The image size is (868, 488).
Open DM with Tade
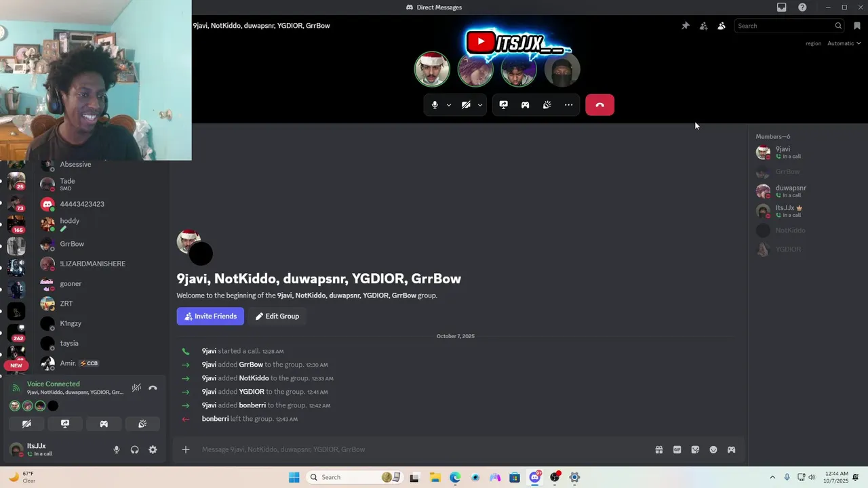point(102,184)
